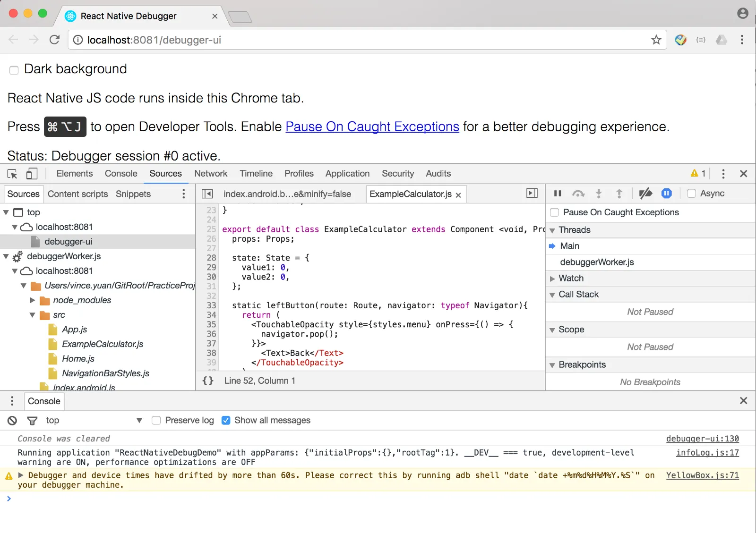Deactivate all breakpoints

click(645, 193)
